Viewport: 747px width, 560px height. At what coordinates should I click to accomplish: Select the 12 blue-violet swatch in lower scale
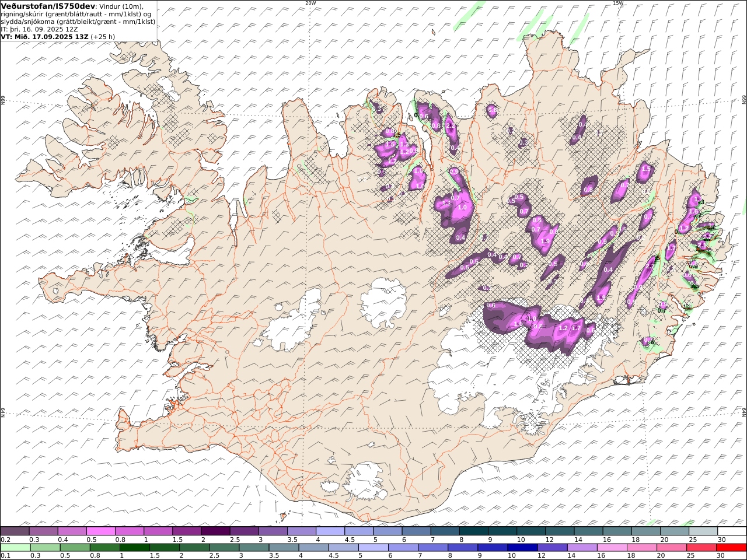point(552,548)
